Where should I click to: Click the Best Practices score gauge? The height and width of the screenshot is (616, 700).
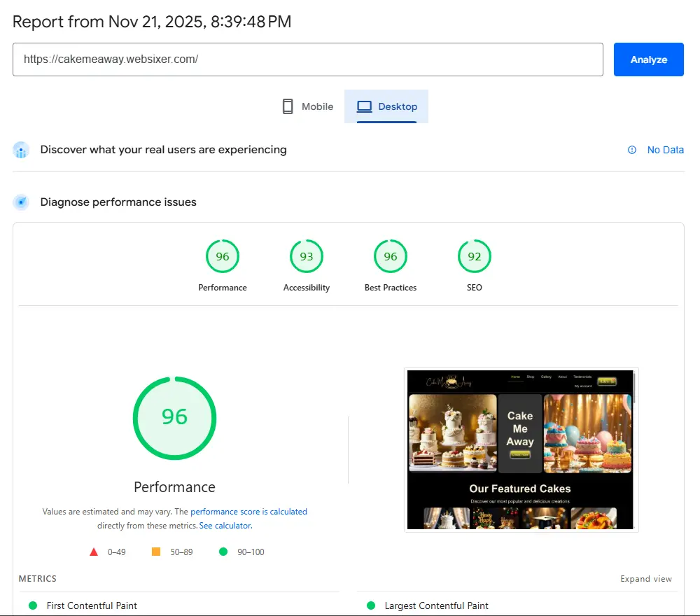coord(391,257)
